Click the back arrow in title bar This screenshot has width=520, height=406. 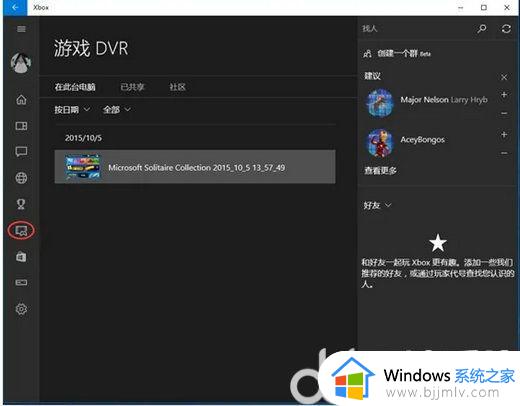click(x=15, y=7)
